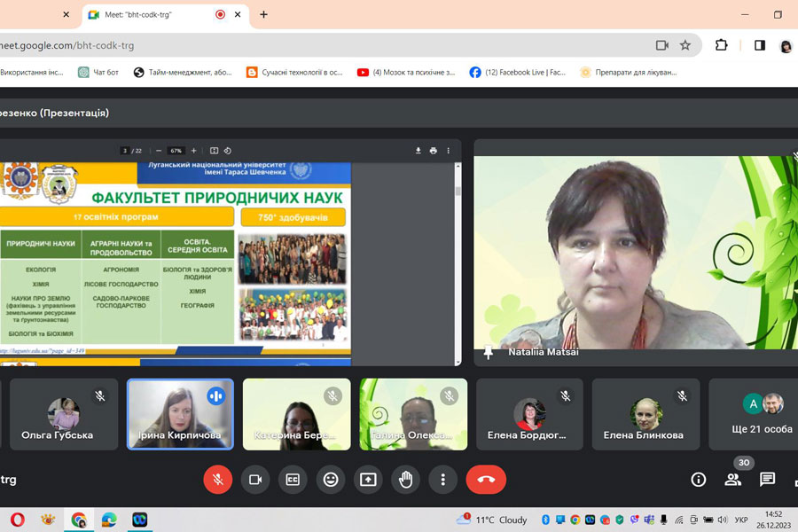798x532 pixels.
Task: Show participants list people icon
Action: pyautogui.click(x=733, y=480)
